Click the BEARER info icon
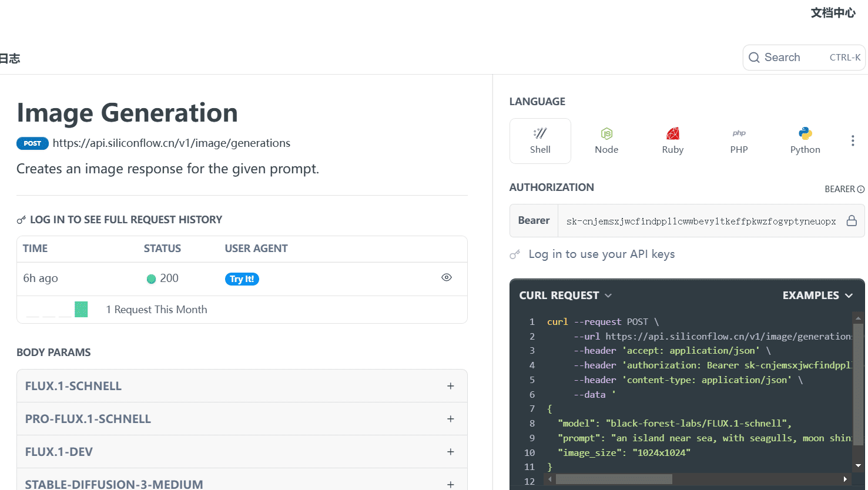868x490 pixels. (x=861, y=189)
